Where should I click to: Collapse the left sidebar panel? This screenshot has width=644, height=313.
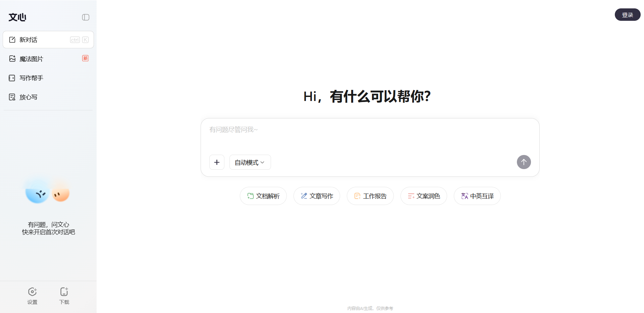point(86,17)
